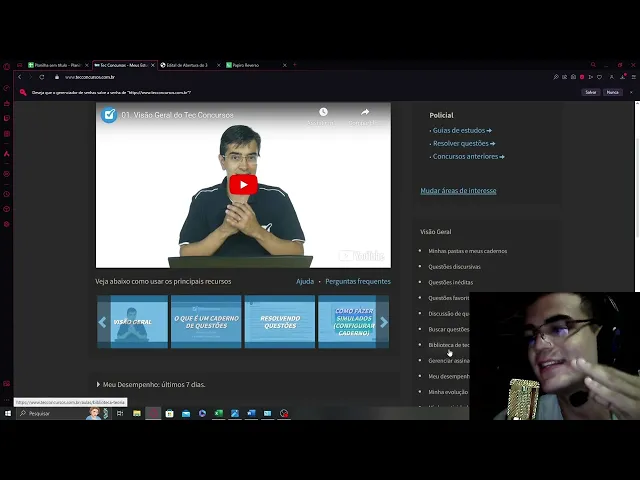
Task: Open the Perguntas frequentes link
Action: point(358,281)
